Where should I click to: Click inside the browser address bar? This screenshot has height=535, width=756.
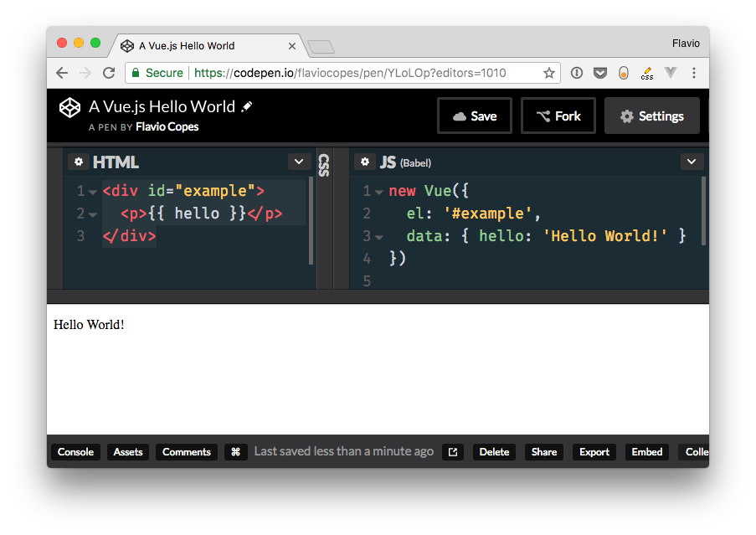click(335, 73)
